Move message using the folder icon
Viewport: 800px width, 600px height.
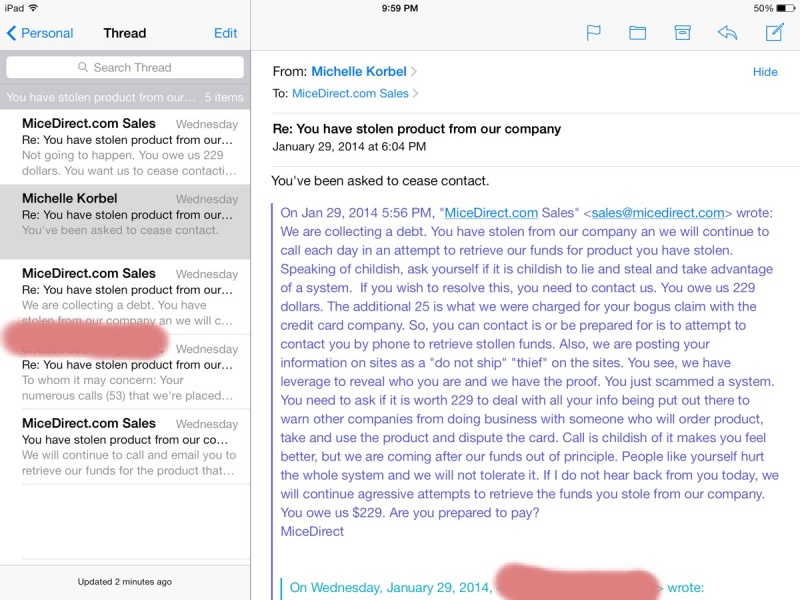[x=637, y=33]
